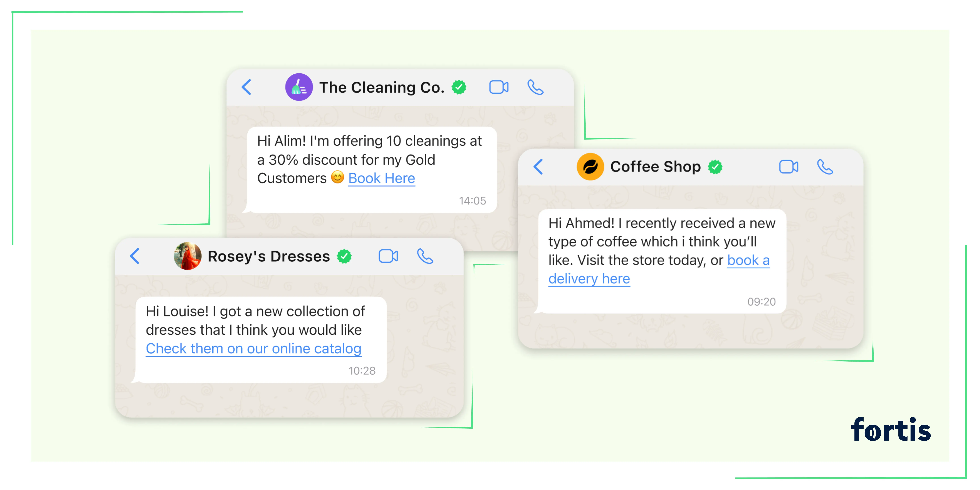
Task: Click The Cleaning Co. verified badge
Action: point(459,87)
